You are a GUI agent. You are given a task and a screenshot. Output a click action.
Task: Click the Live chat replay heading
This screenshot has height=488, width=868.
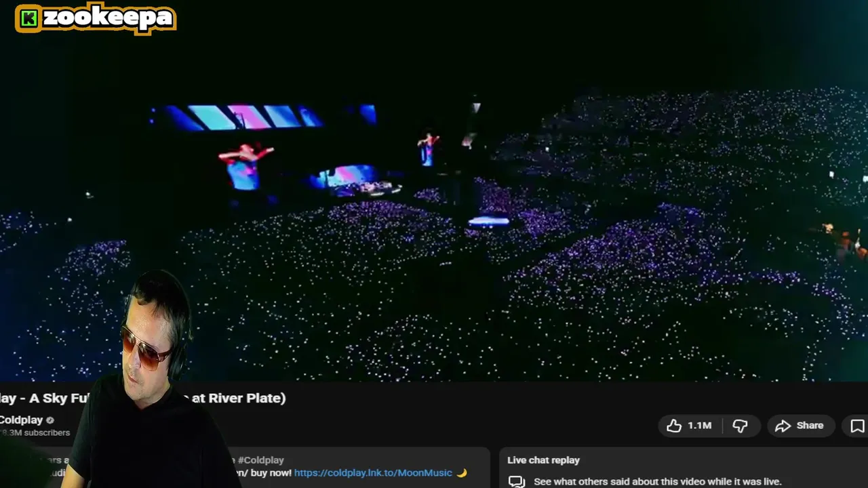click(x=543, y=460)
